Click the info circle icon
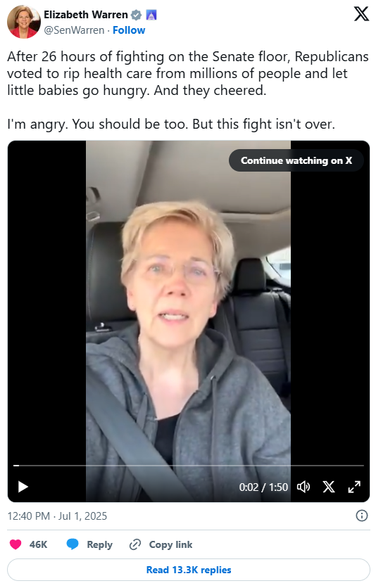The image size is (376, 588). tap(361, 516)
